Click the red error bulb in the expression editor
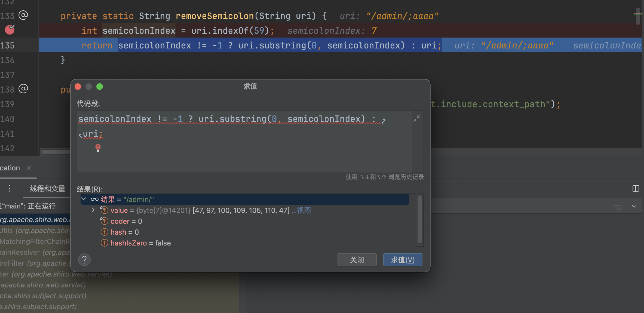644x313 pixels. click(x=98, y=148)
